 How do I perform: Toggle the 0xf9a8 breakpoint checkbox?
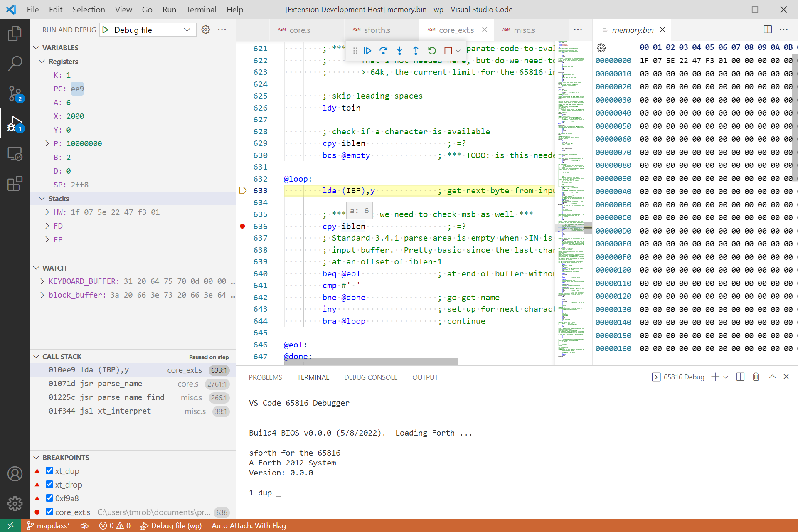click(x=49, y=498)
